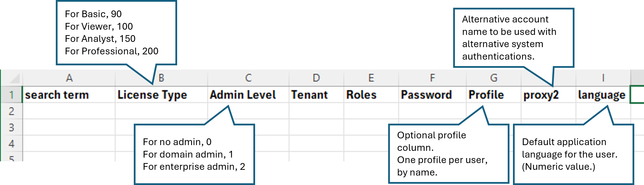The height and width of the screenshot is (185, 644).
Task: Select column F header
Action: [x=432, y=78]
